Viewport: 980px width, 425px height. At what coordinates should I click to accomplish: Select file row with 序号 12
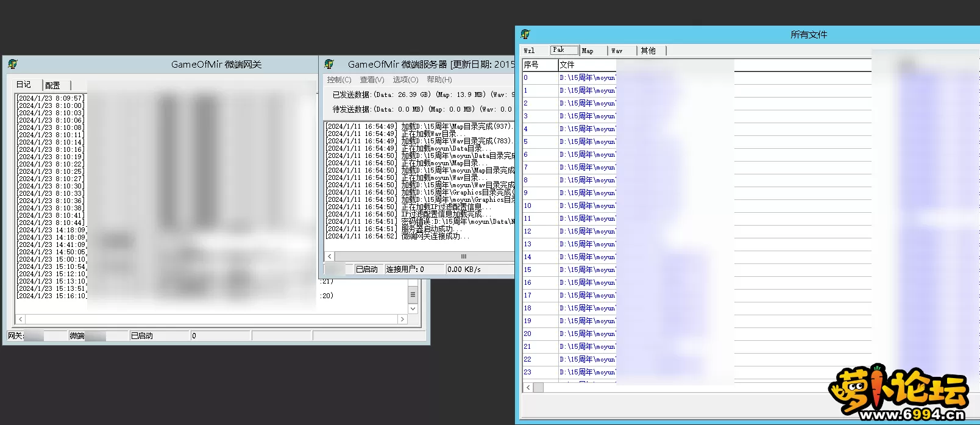[697, 232]
